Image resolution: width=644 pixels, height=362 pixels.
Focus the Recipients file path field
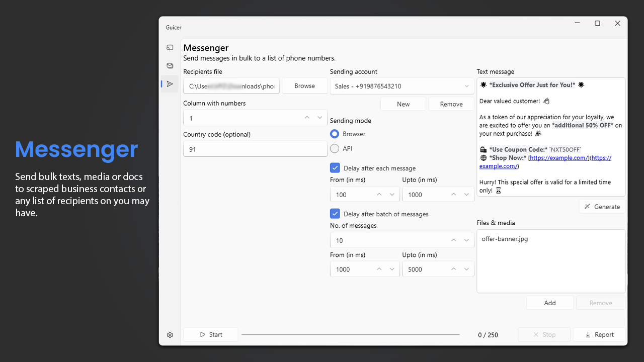[x=231, y=86]
